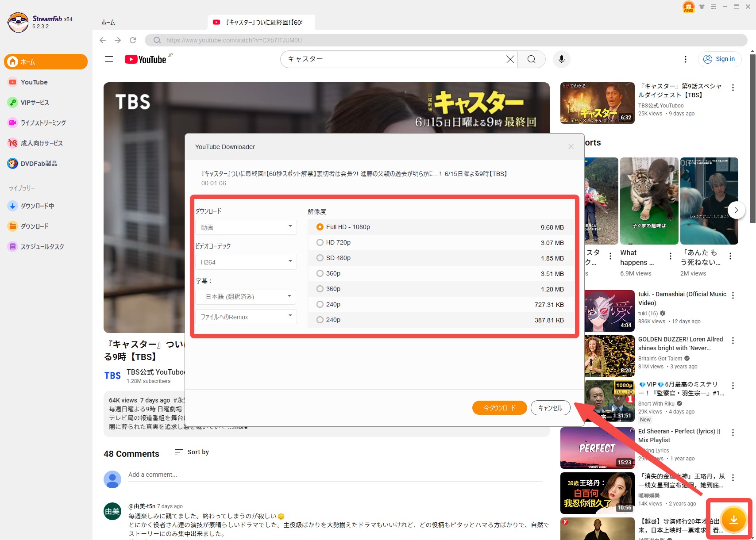
Task: Open the ダウンロード type dropdown (動画)
Action: (246, 227)
